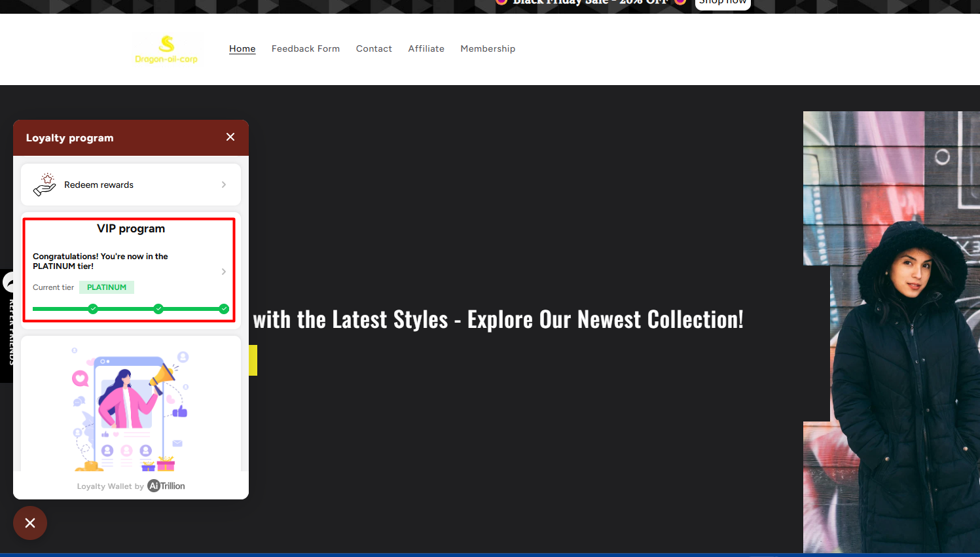This screenshot has width=980, height=557.
Task: Click the VIP program heading
Action: tap(131, 228)
